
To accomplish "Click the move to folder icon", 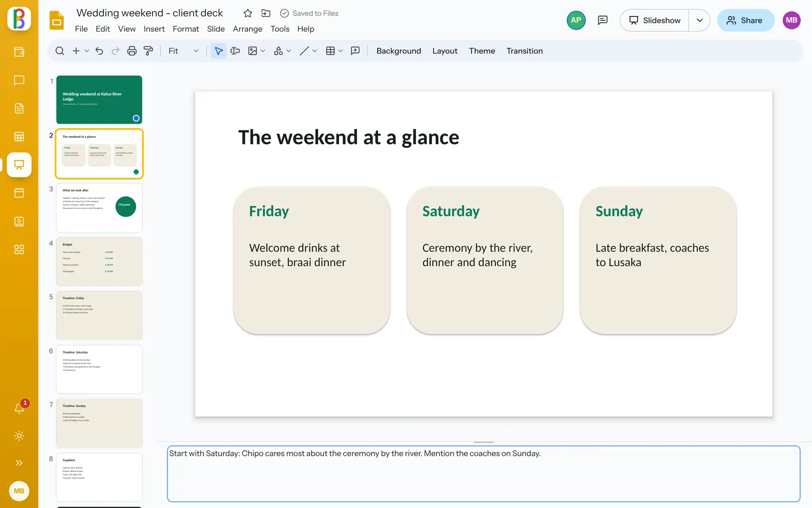I will [x=265, y=13].
